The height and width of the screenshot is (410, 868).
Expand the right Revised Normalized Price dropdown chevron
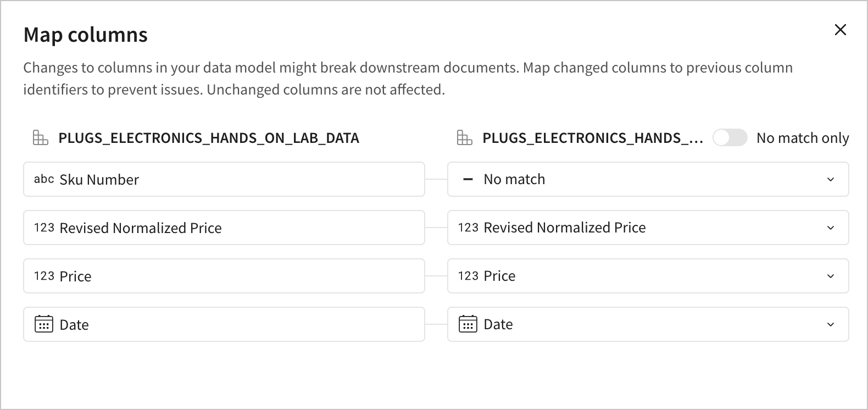point(831,228)
